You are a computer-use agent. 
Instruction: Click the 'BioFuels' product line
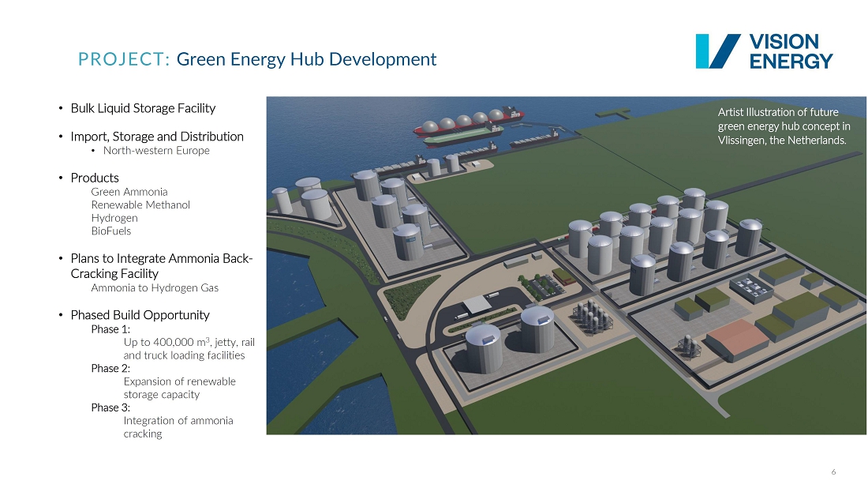coord(111,231)
